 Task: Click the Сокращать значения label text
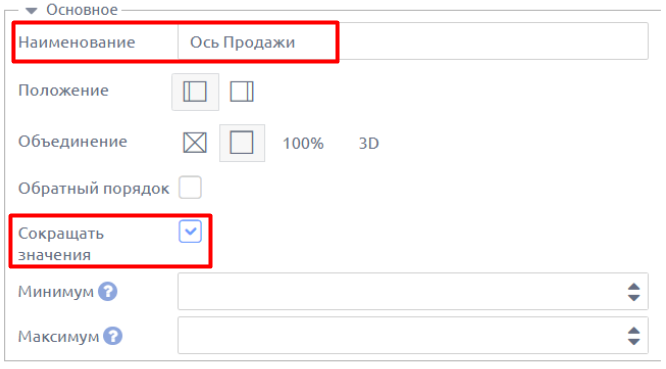[x=61, y=244]
